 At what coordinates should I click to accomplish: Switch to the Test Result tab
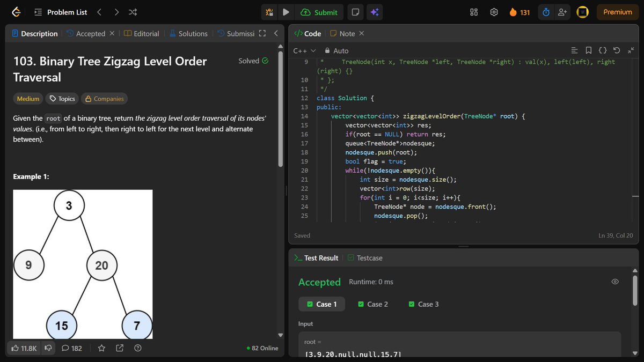click(x=316, y=258)
